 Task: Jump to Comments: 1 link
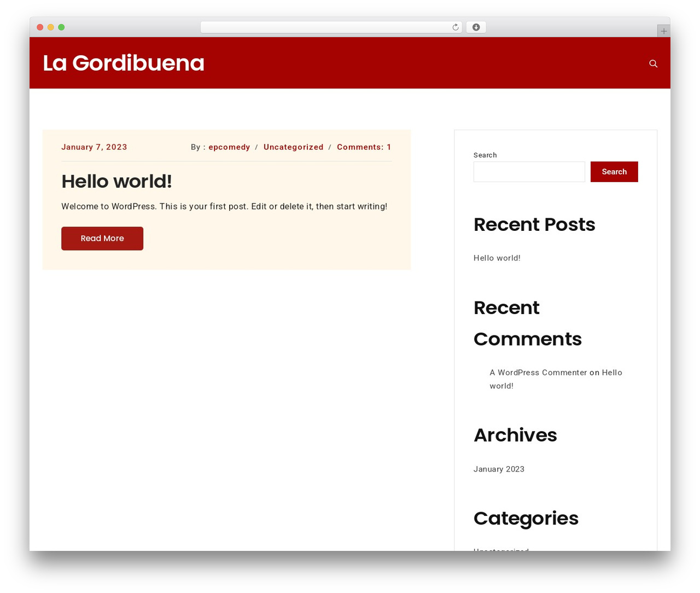[x=364, y=147]
